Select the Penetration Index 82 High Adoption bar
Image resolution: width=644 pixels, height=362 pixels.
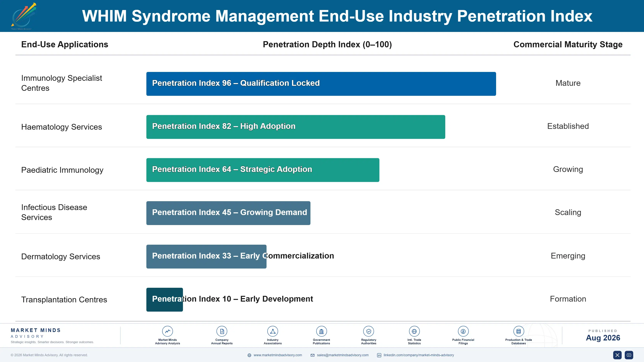point(296,127)
